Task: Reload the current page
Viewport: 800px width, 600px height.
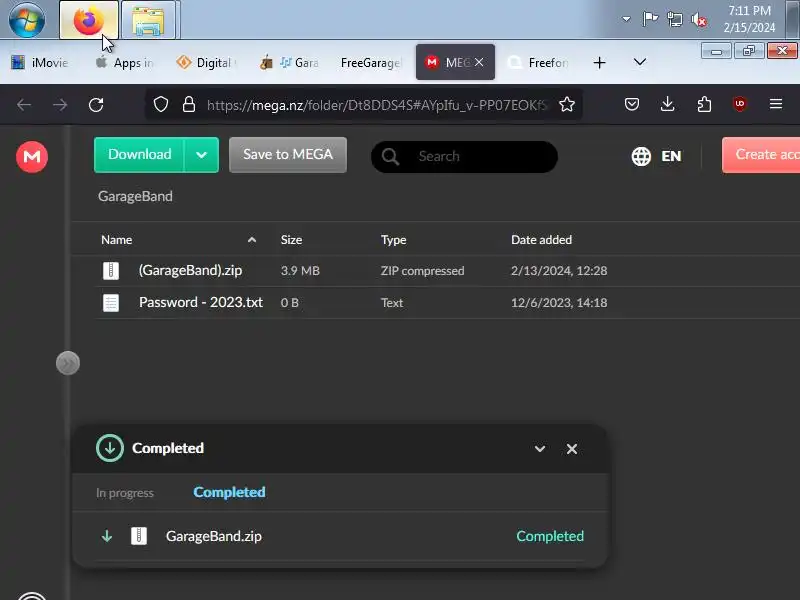Action: tap(96, 105)
